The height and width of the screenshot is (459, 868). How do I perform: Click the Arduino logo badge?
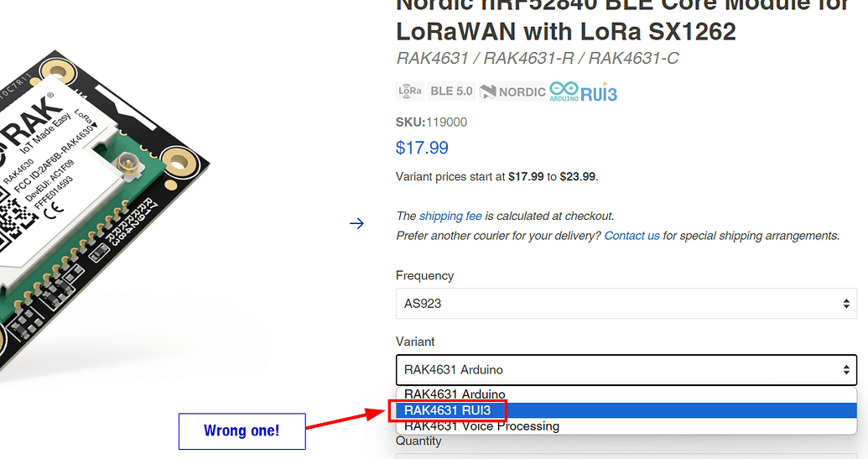click(564, 91)
